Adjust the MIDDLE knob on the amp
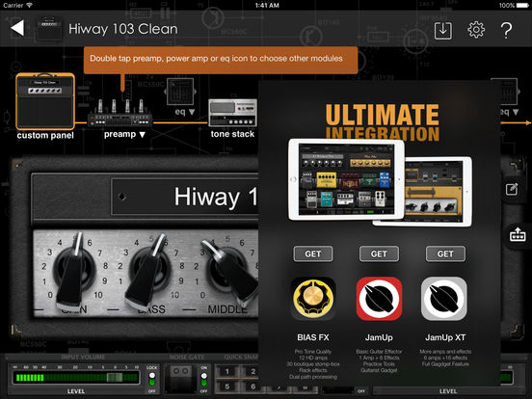 click(x=230, y=272)
